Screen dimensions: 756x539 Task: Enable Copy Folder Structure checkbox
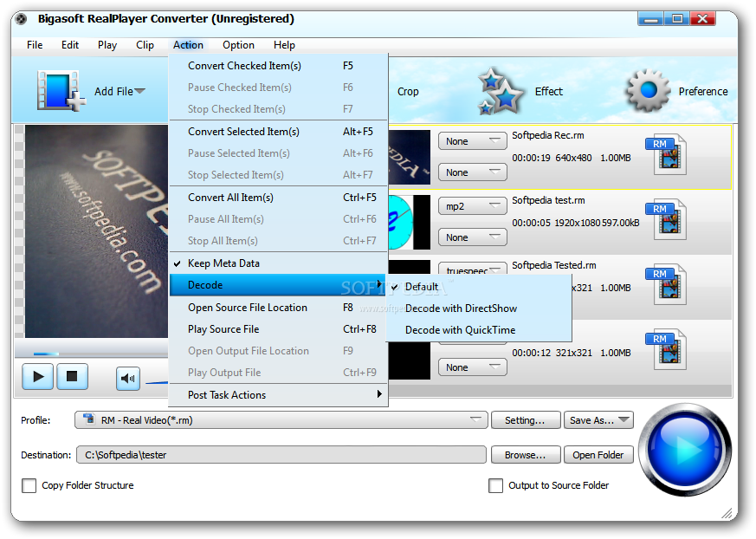[x=29, y=485]
